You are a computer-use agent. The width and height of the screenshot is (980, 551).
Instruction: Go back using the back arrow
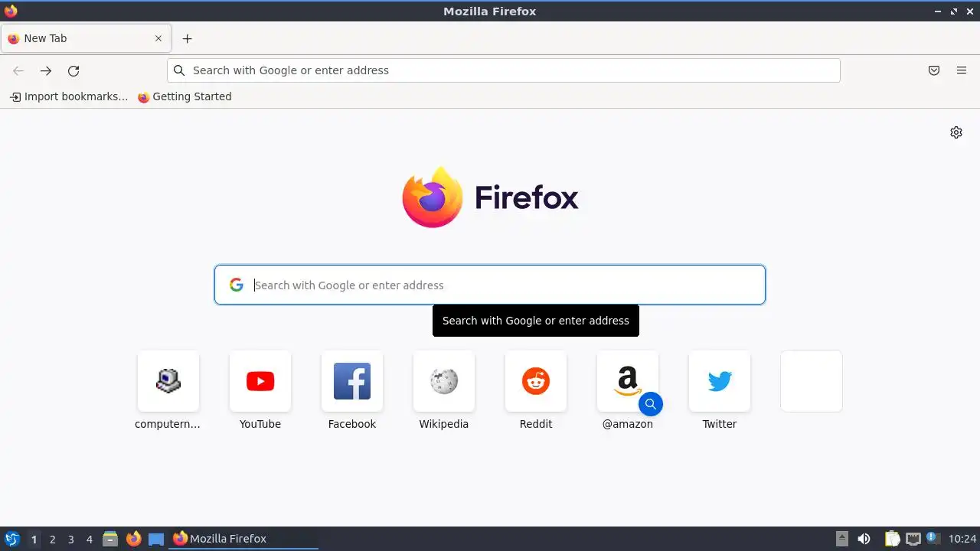click(x=18, y=70)
